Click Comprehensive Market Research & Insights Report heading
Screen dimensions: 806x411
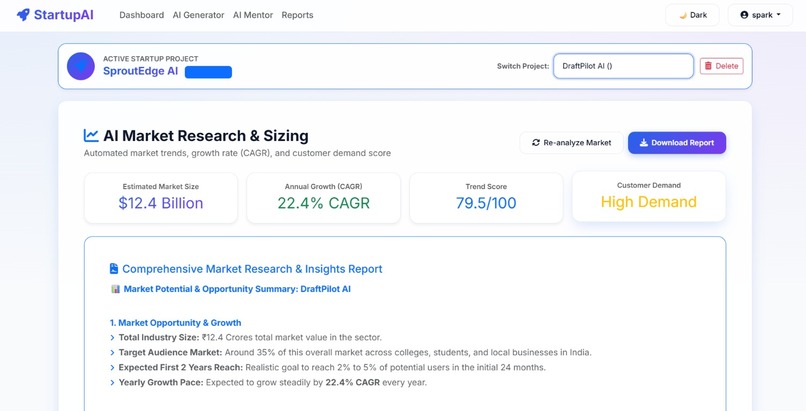pyautogui.click(x=252, y=269)
